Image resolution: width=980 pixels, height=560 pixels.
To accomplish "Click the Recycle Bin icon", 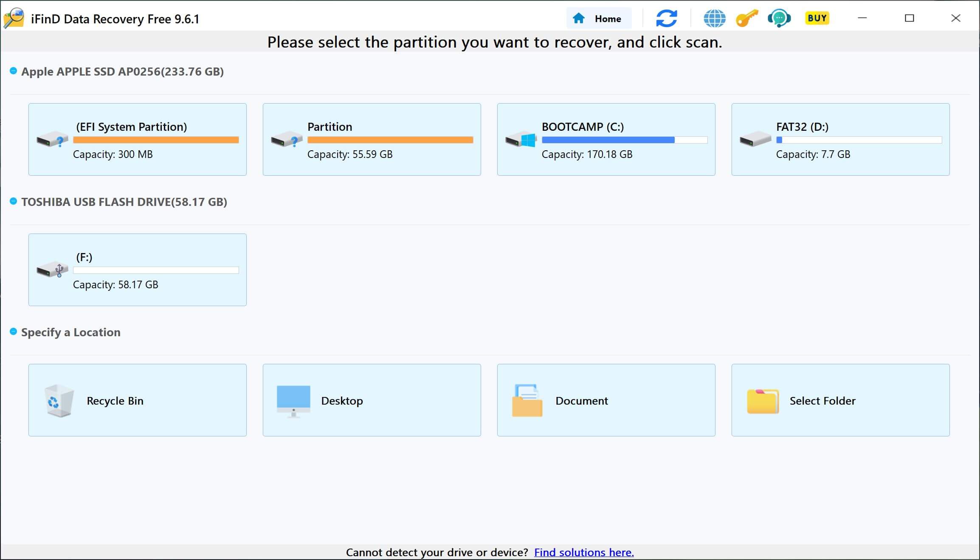I will click(x=59, y=400).
